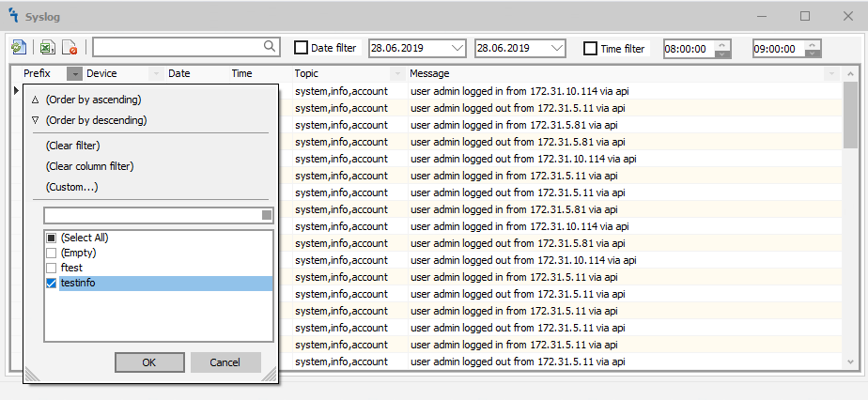The image size is (868, 400).
Task: Enable the Date filter checkbox
Action: pos(302,48)
